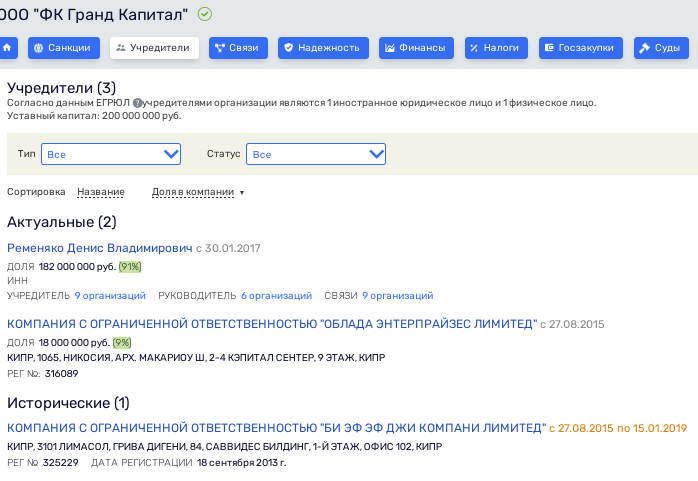Sort founders by Название
Image resolution: width=698 pixels, height=481 pixels.
pos(101,192)
